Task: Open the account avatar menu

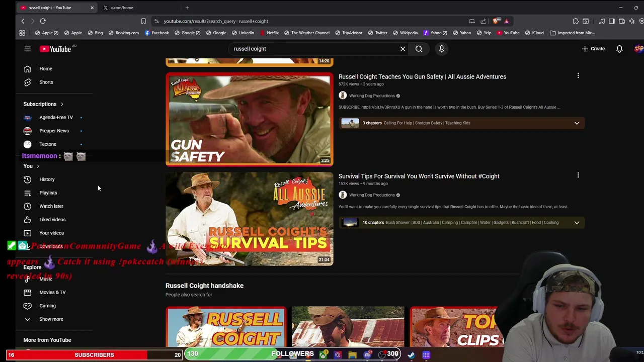Action: [639, 49]
